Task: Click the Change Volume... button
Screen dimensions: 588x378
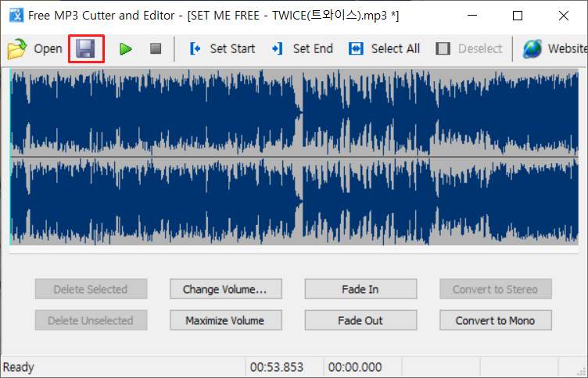Action: click(x=226, y=289)
